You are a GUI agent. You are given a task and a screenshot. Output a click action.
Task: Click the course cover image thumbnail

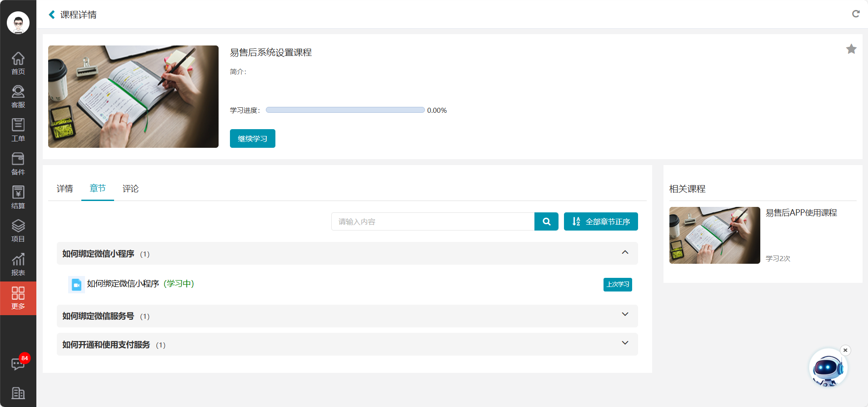tap(133, 96)
